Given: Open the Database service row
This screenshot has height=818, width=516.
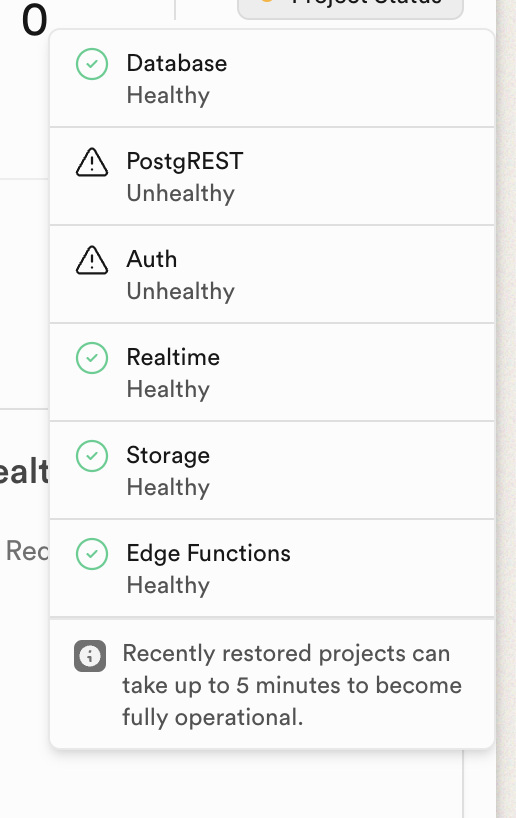Looking at the screenshot, I should (x=272, y=78).
